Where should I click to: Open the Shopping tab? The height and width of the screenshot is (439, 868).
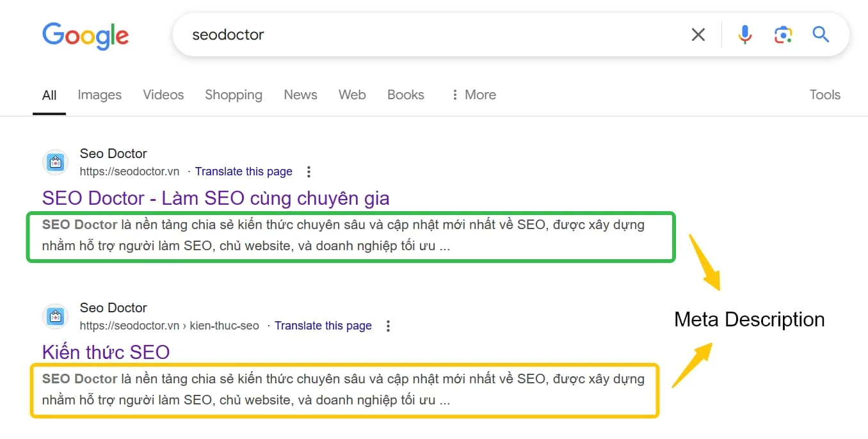(234, 95)
